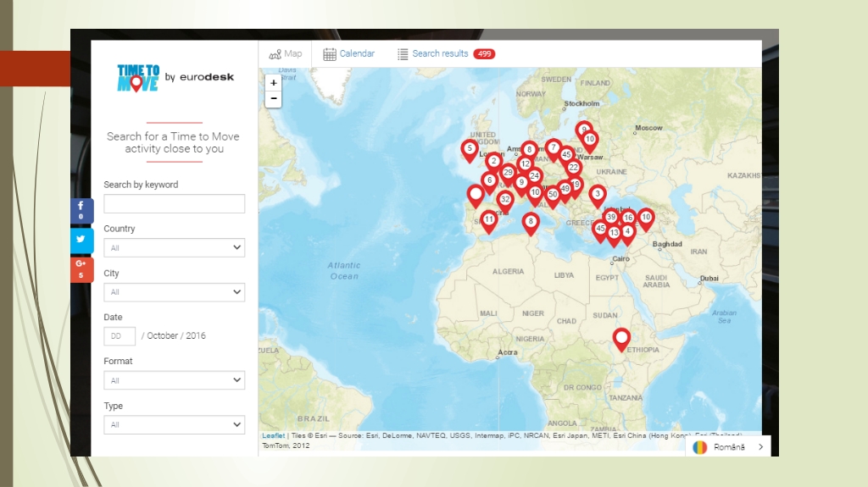This screenshot has width=868, height=487.
Task: Click the Search by keyword field
Action: pyautogui.click(x=174, y=203)
